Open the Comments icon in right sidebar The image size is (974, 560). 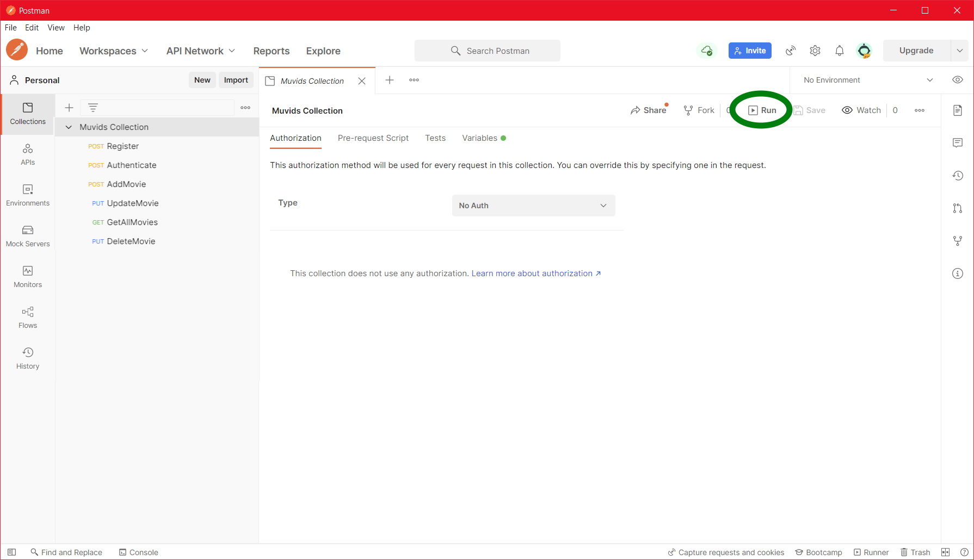click(958, 143)
